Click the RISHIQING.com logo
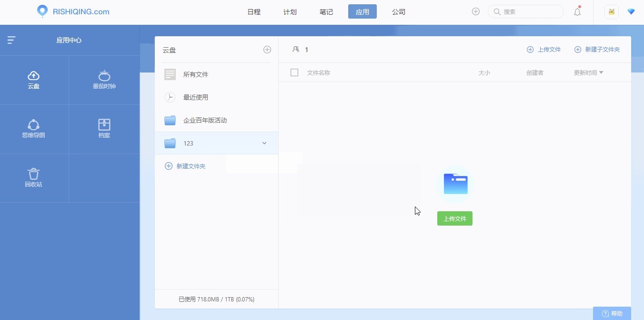644x320 pixels. point(73,12)
